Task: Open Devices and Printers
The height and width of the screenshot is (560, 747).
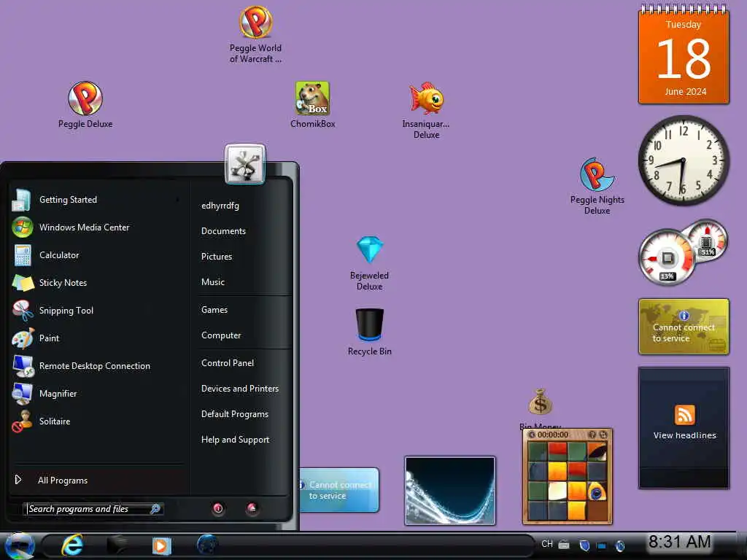Action: pos(240,389)
